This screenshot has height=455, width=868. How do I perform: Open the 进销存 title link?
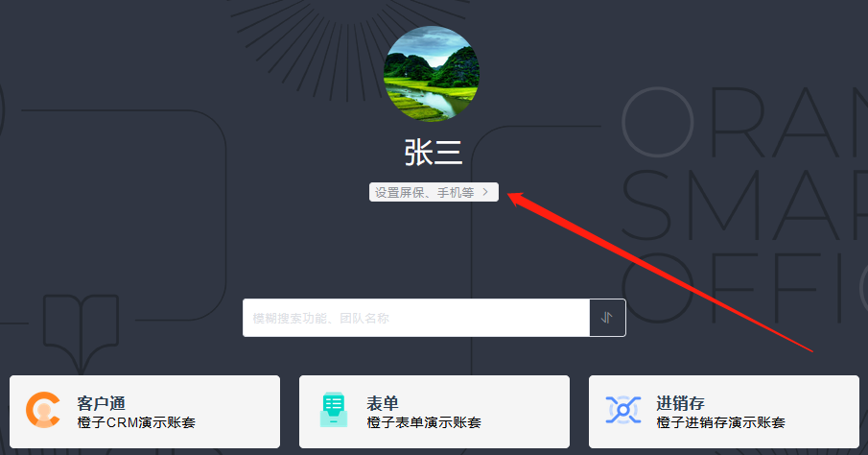680,403
